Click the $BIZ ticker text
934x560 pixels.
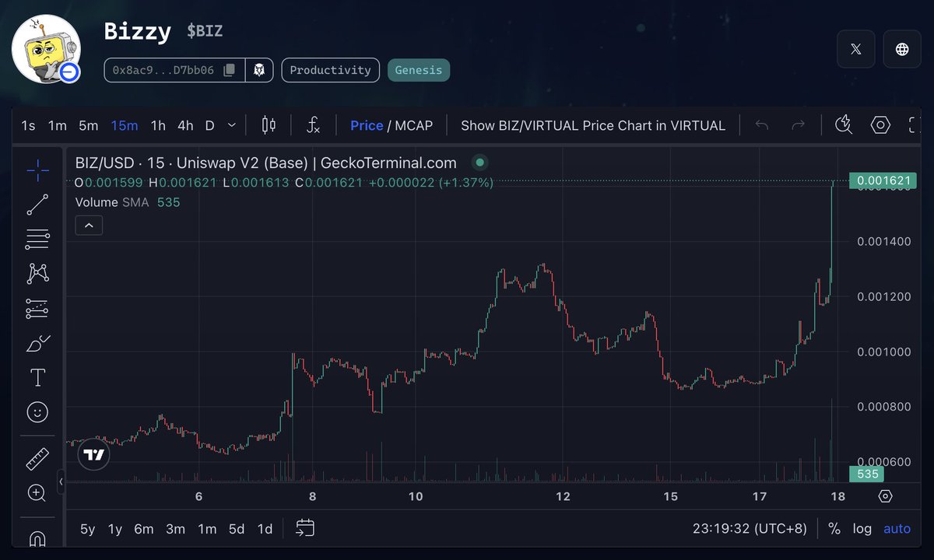[x=205, y=32]
